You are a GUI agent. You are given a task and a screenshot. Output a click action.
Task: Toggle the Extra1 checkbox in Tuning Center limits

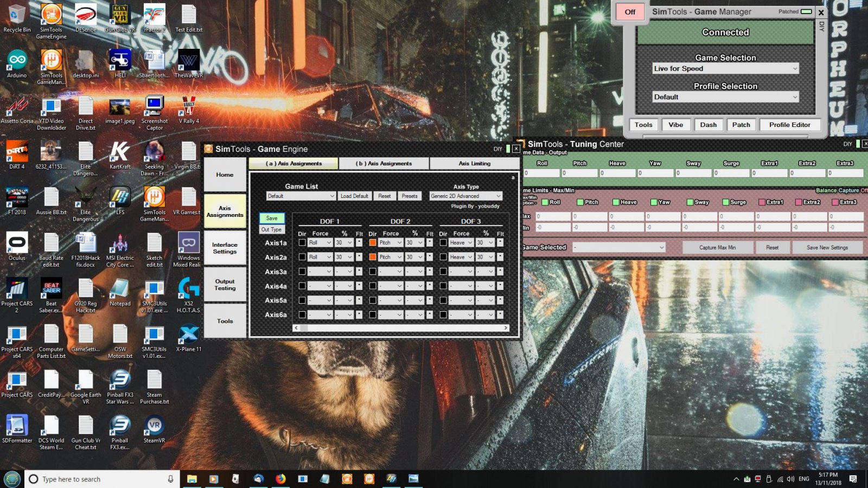[762, 202]
